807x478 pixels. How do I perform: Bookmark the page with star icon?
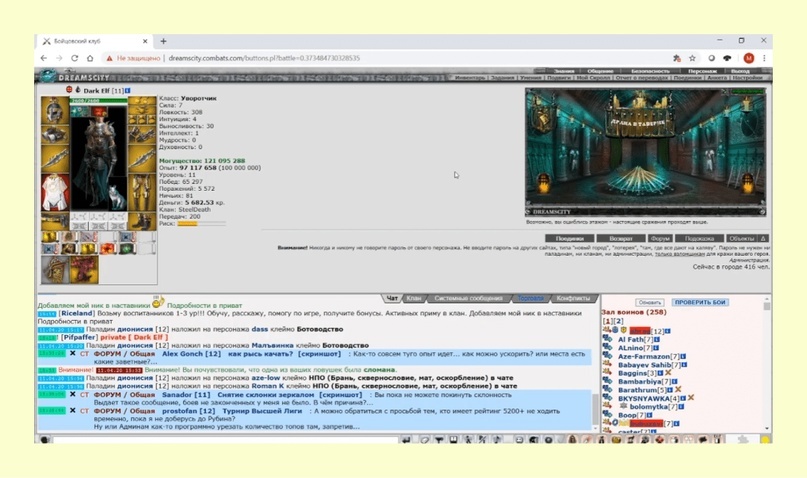point(692,58)
